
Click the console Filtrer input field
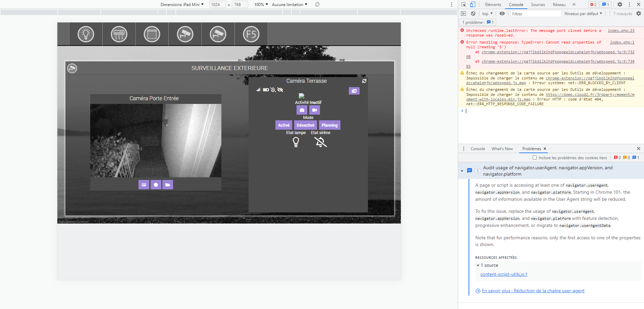tap(535, 14)
